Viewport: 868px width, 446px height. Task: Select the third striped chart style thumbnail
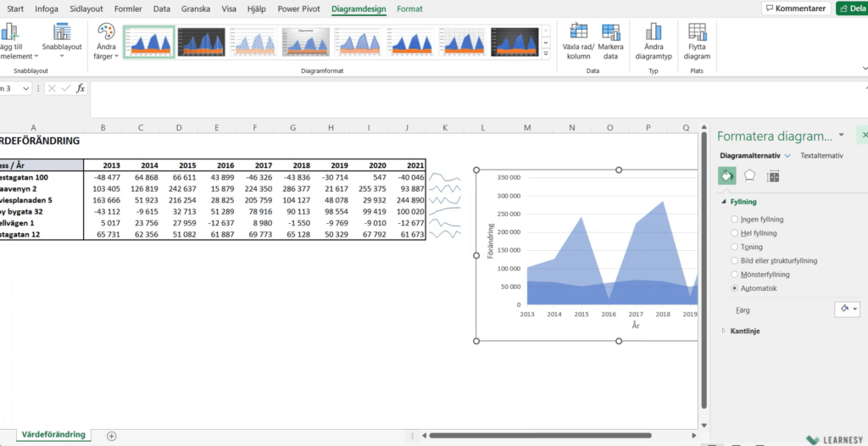coord(253,42)
